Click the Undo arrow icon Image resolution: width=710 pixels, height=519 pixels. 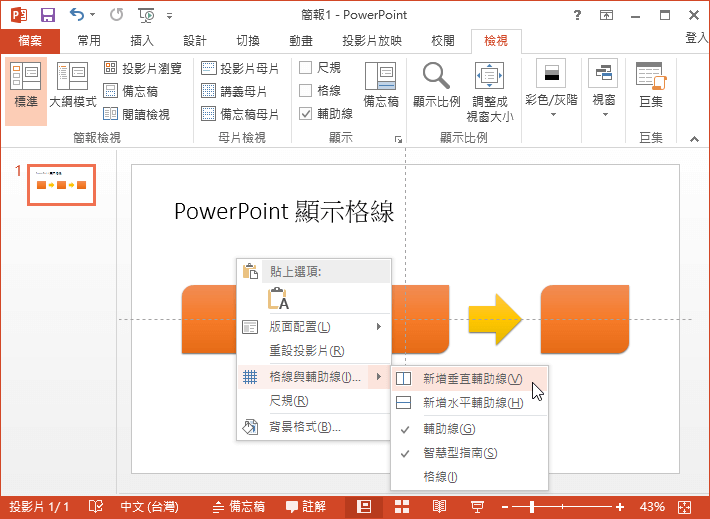tap(77, 14)
